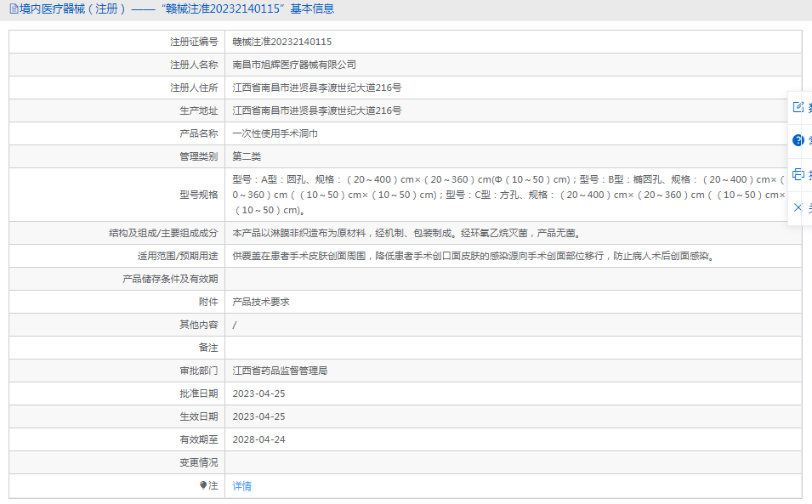The image size is (812, 504).
Task: Click product name 一次性使用手术洞巾
Action: click(275, 133)
